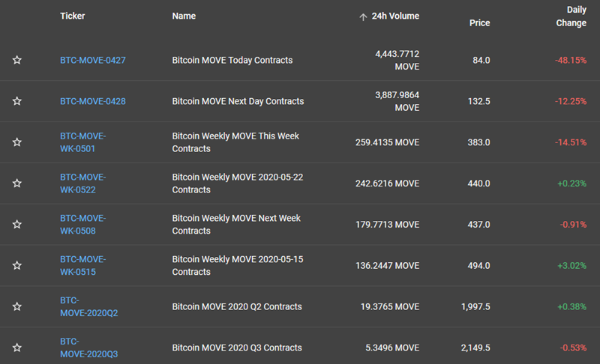Image resolution: width=600 pixels, height=364 pixels.
Task: Select Bitcoin Weekly MOVE 2020-05-22 Contracts
Action: point(238,183)
